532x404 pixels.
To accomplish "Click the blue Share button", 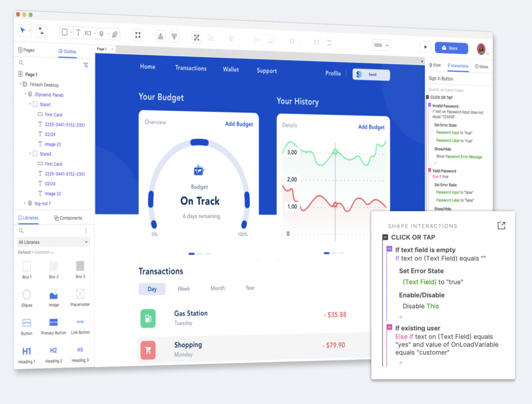I will [x=451, y=48].
